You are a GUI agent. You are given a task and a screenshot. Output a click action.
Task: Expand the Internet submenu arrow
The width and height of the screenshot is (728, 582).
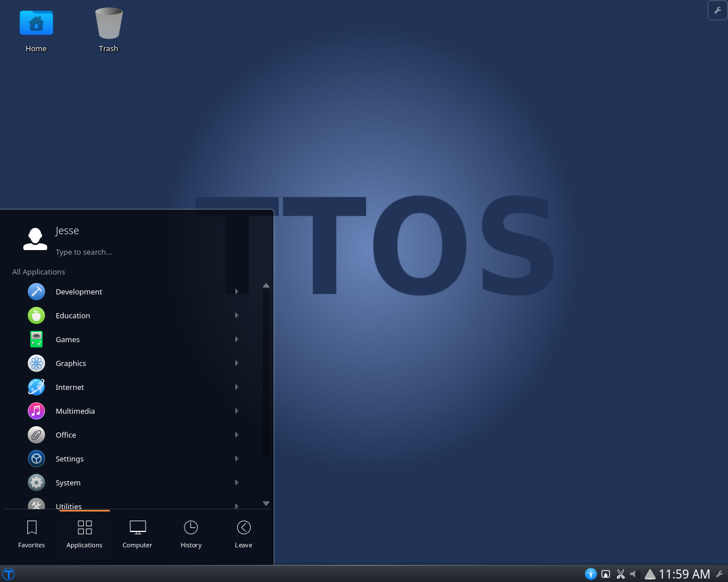coord(237,387)
